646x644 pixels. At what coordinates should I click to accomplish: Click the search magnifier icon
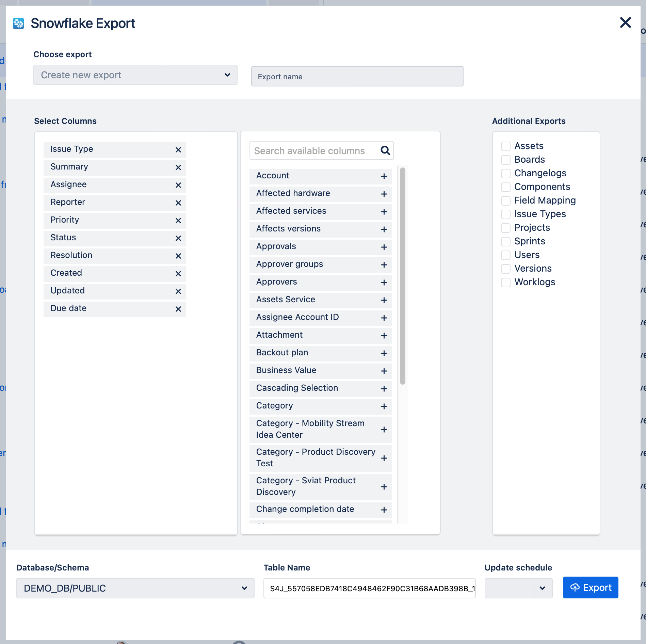click(x=385, y=150)
